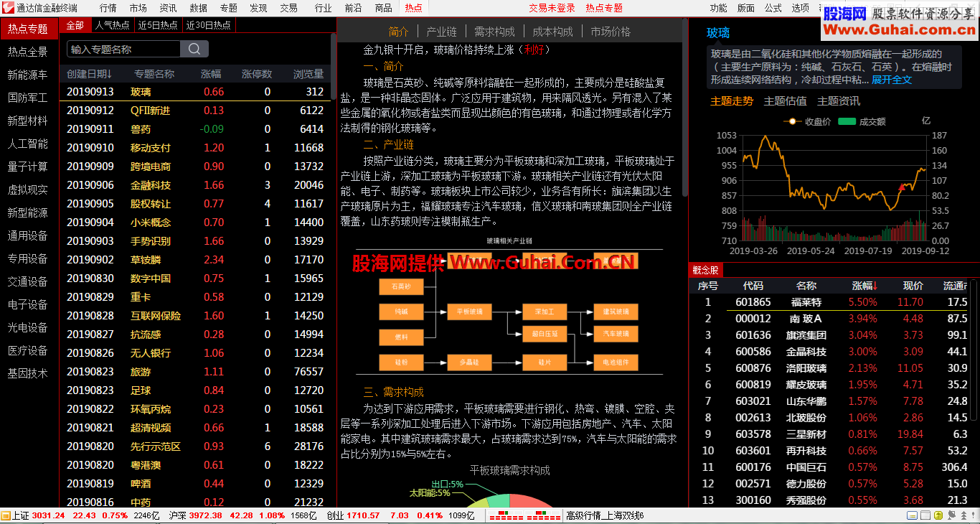Select the 移动支付 topic row
Image resolution: width=980 pixels, height=524 pixels.
click(x=195, y=148)
